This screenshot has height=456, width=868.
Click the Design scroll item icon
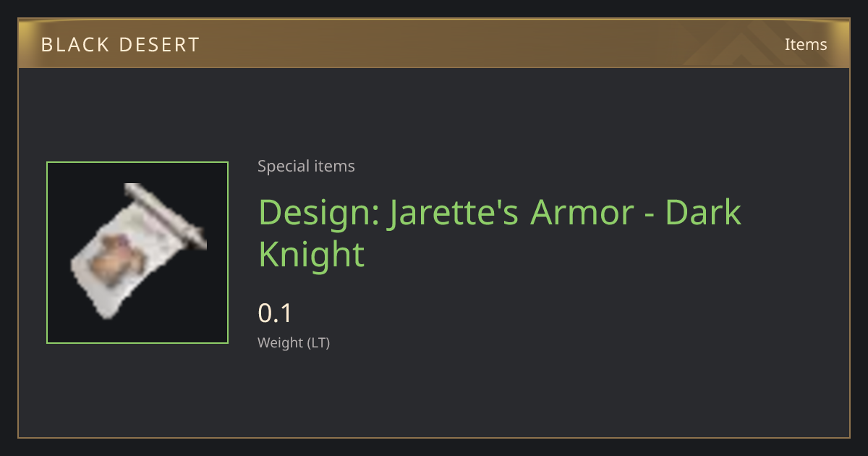pyautogui.click(x=137, y=251)
